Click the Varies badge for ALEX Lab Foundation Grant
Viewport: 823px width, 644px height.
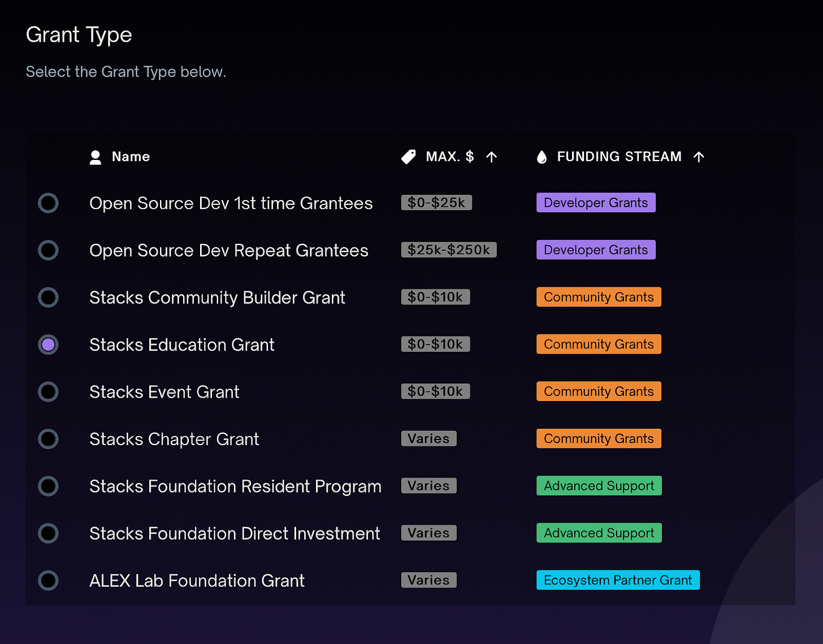428,580
